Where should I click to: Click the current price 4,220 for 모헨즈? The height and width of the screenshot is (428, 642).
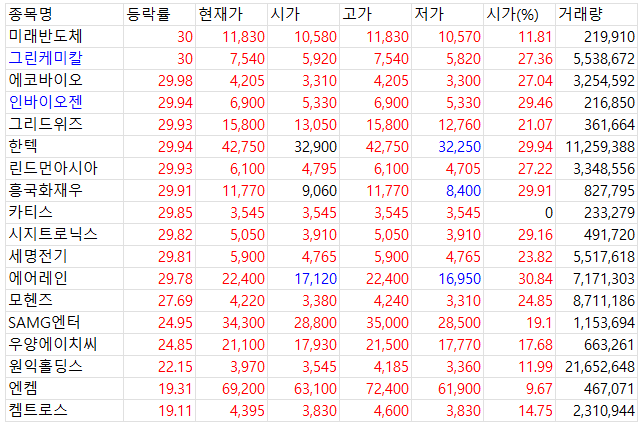[247, 301]
